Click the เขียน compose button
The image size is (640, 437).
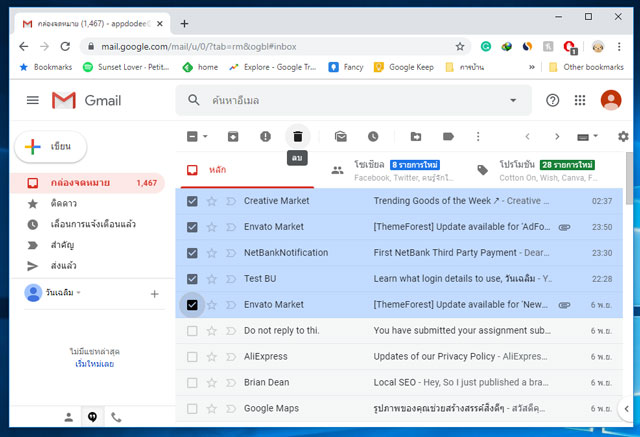coord(51,146)
